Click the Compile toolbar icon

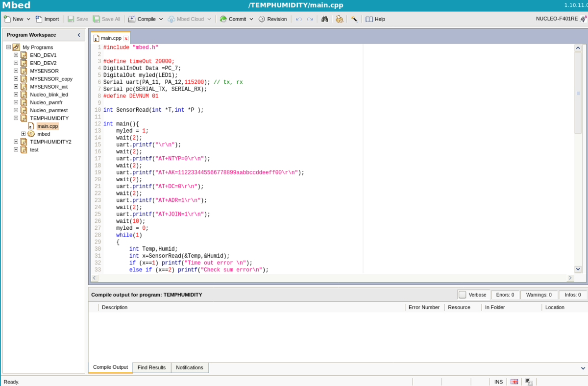(132, 19)
